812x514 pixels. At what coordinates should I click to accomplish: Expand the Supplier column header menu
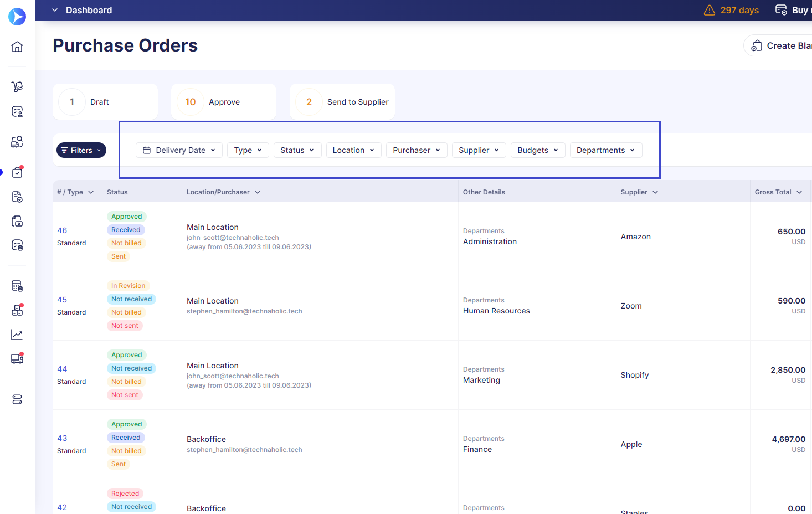[655, 192]
